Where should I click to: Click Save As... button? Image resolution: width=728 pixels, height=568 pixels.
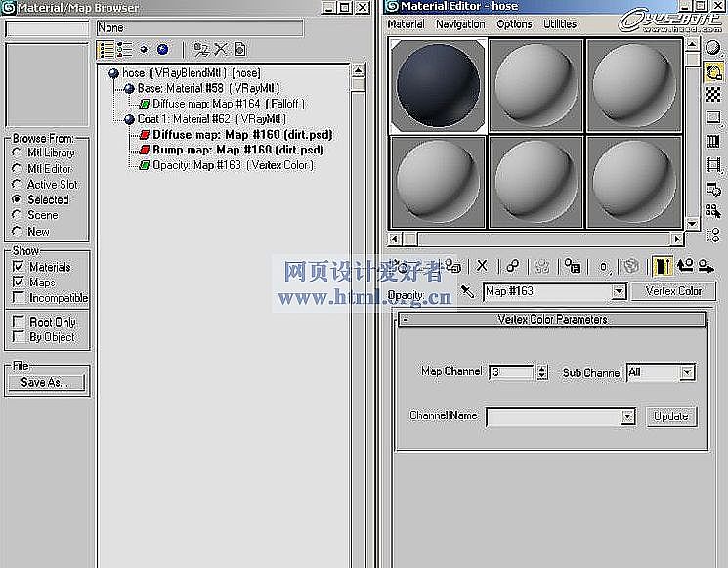tap(45, 382)
